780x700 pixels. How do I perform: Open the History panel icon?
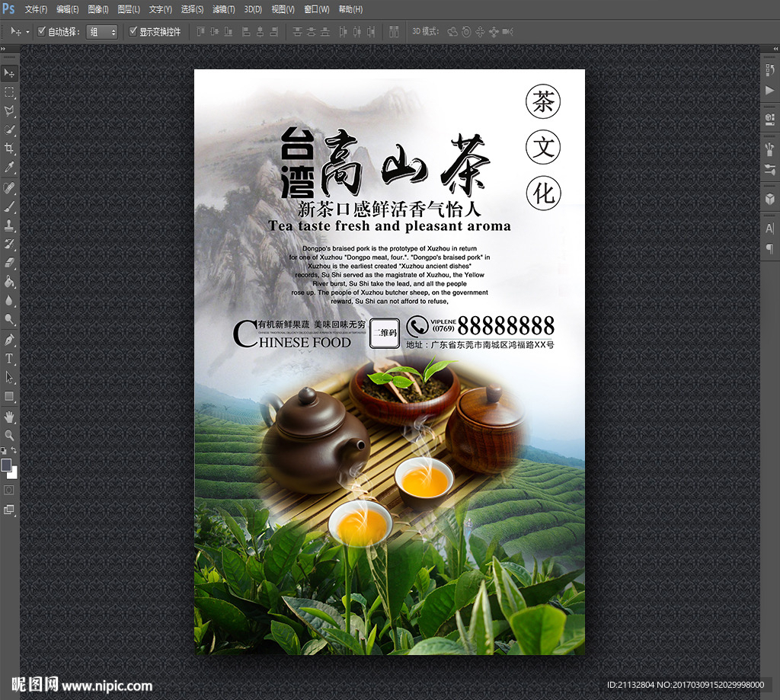769,70
